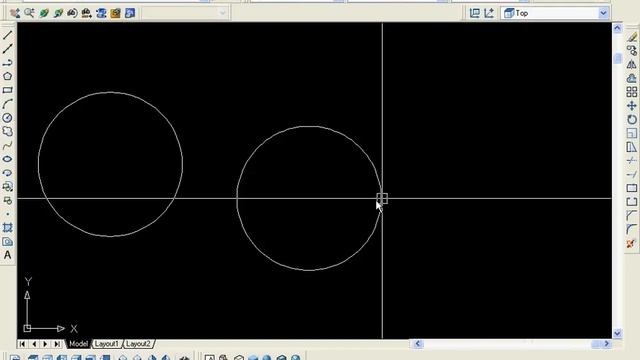
Task: Select the Copy Object tool
Action: (x=632, y=51)
